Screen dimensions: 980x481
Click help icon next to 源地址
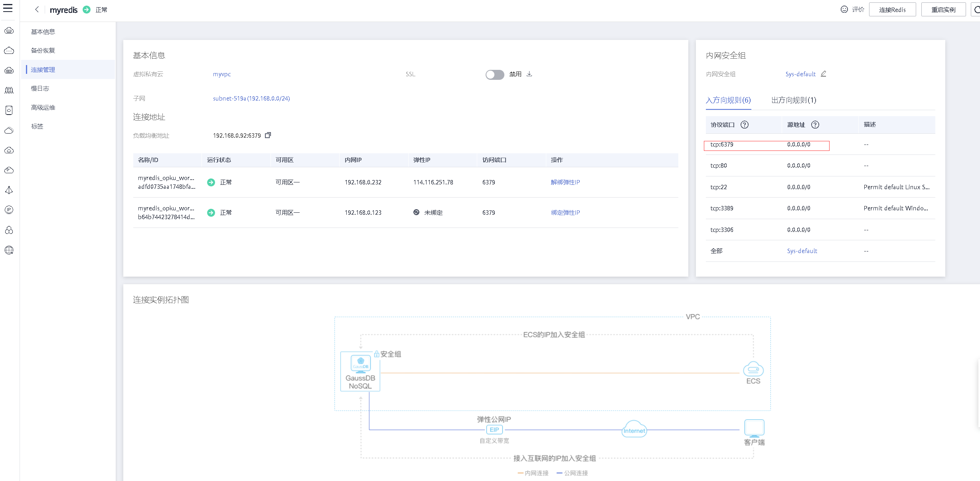point(815,125)
